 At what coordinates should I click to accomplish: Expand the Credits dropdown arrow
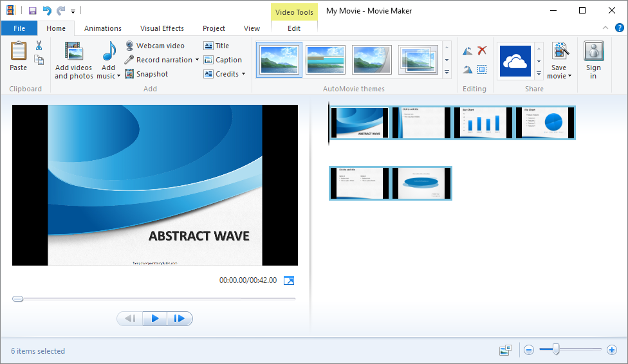coord(243,74)
